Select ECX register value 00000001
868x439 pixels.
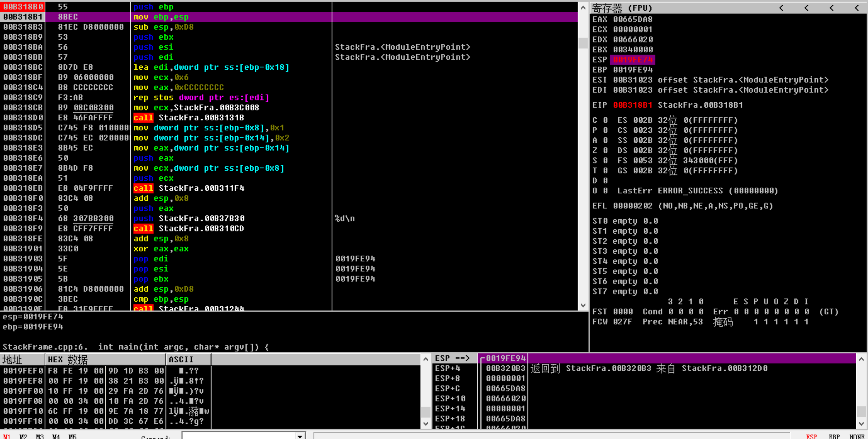coord(633,30)
